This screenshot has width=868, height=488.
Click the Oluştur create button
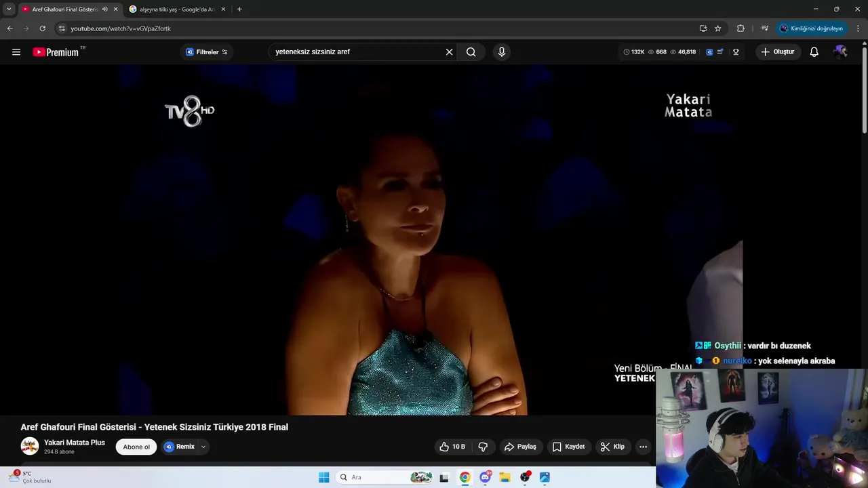tap(778, 52)
